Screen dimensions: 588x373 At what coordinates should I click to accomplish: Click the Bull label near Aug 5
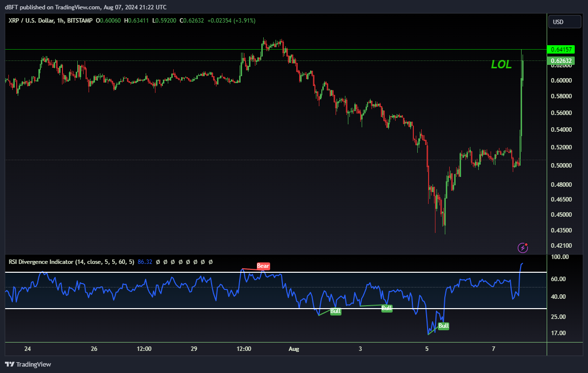[x=444, y=326]
